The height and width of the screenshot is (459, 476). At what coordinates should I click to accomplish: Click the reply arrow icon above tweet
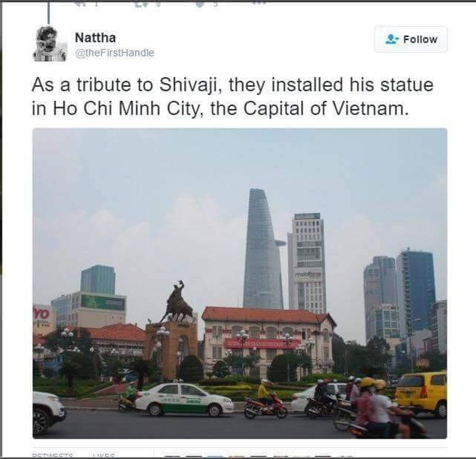pos(81,4)
